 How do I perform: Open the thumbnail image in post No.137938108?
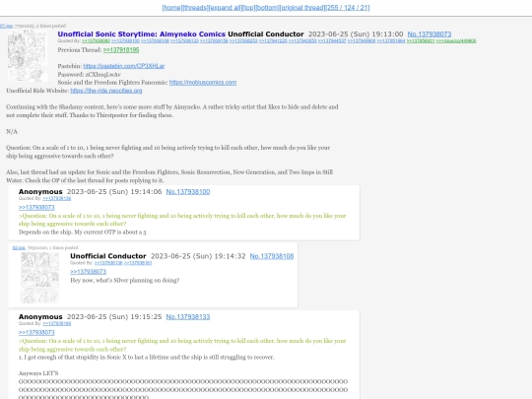(39, 278)
